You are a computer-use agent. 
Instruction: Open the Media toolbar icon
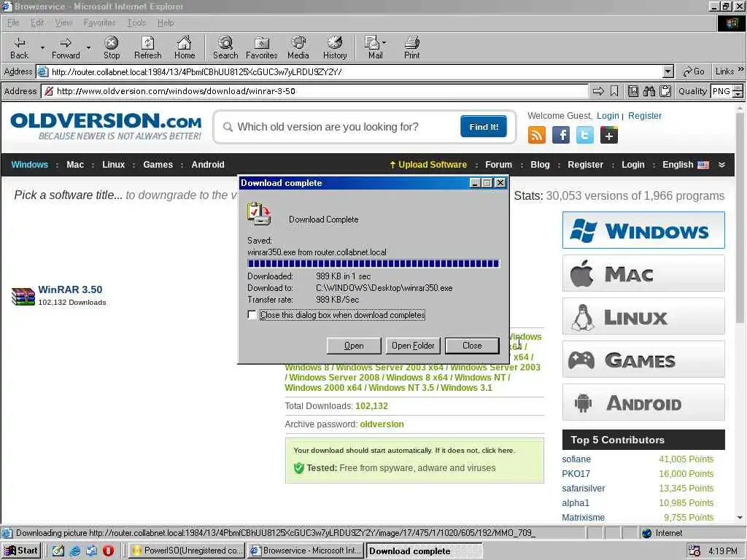click(x=298, y=47)
